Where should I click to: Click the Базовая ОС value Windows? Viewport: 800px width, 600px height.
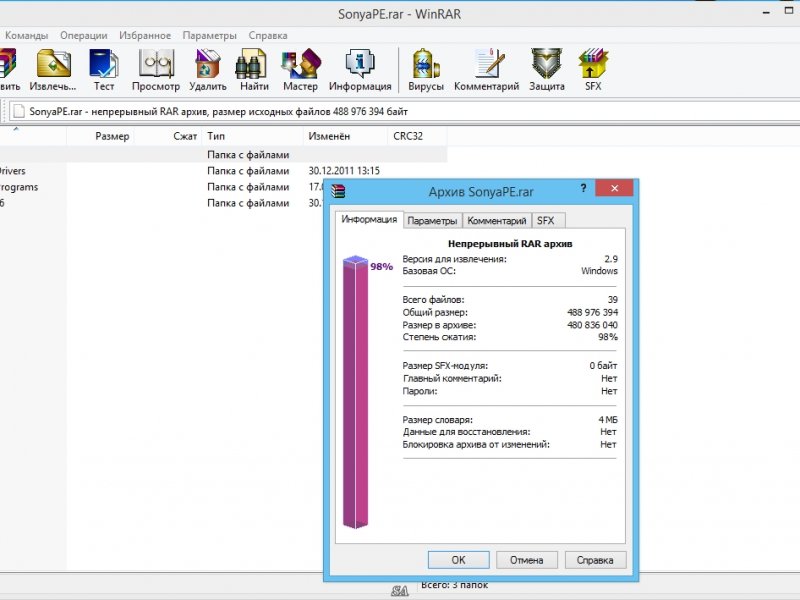coord(599,271)
